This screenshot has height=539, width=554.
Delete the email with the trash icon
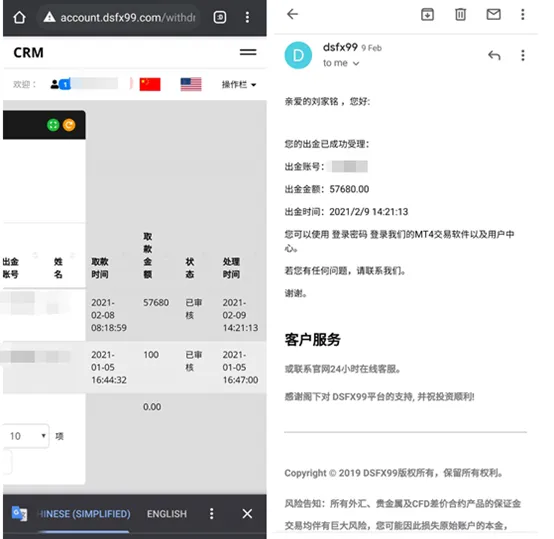(460, 14)
